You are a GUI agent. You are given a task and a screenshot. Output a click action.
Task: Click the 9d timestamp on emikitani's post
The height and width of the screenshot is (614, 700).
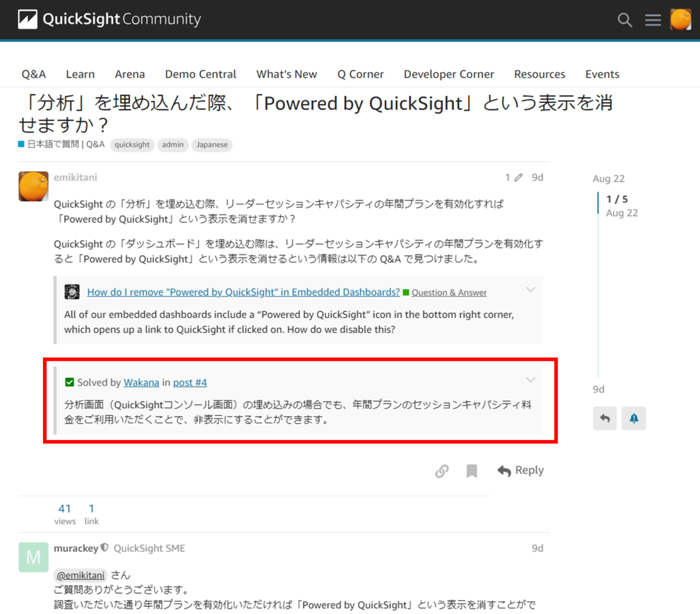click(537, 177)
